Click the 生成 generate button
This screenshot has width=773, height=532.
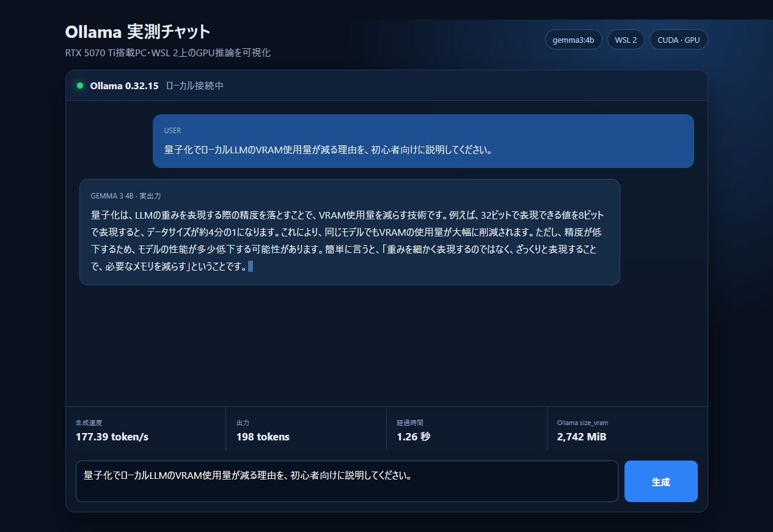click(661, 481)
